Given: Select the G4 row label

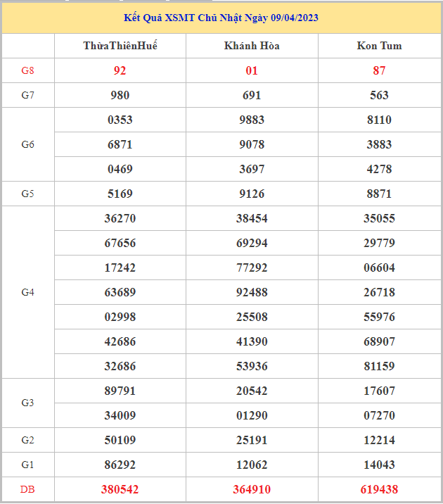Looking at the screenshot, I should [x=28, y=292].
